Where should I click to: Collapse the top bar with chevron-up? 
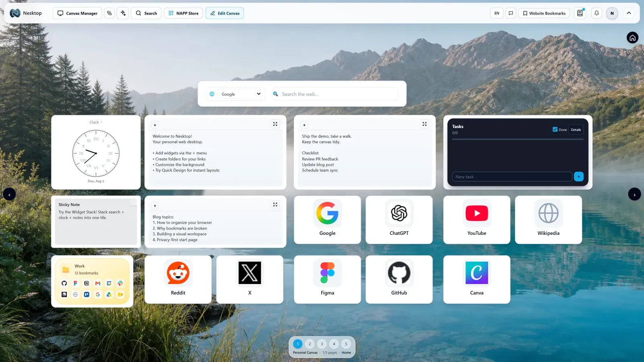629,13
